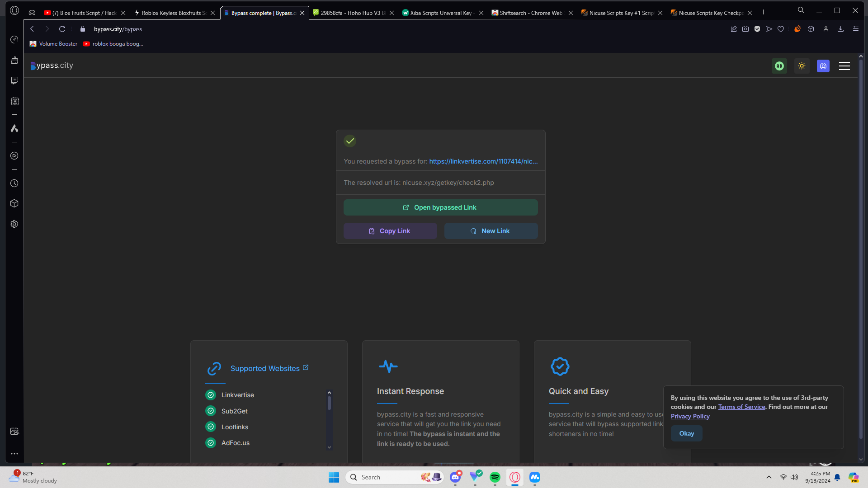Show hidden system tray icons

pyautogui.click(x=769, y=477)
